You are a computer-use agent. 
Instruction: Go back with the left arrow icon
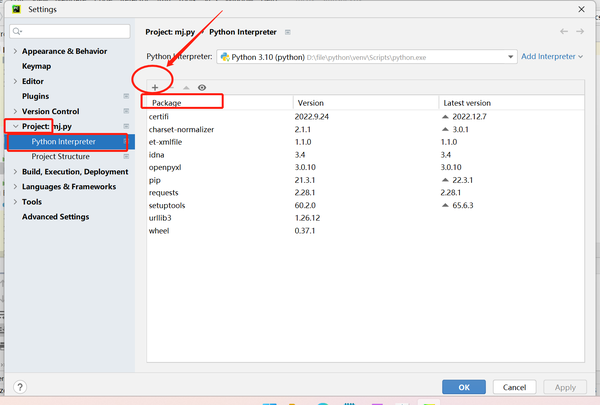tap(564, 31)
